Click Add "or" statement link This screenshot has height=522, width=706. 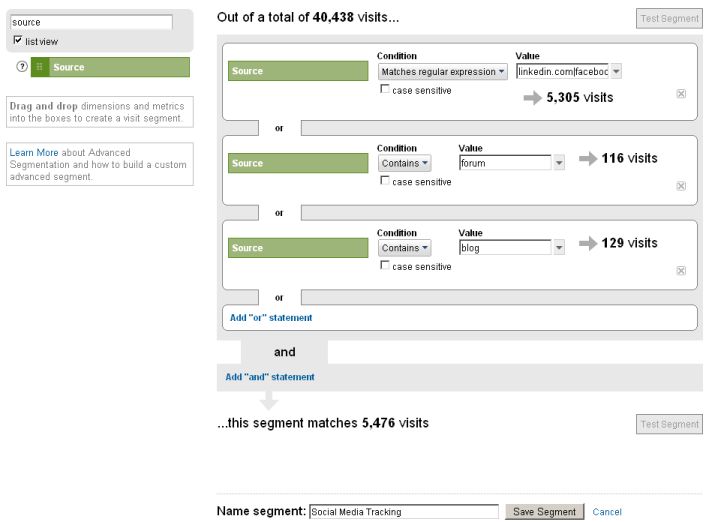pyautogui.click(x=271, y=318)
